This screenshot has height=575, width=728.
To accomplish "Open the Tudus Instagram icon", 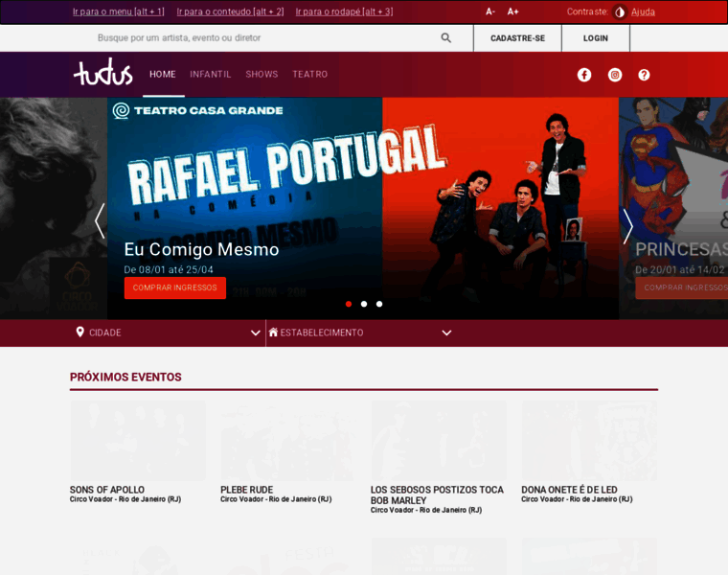I will point(615,75).
